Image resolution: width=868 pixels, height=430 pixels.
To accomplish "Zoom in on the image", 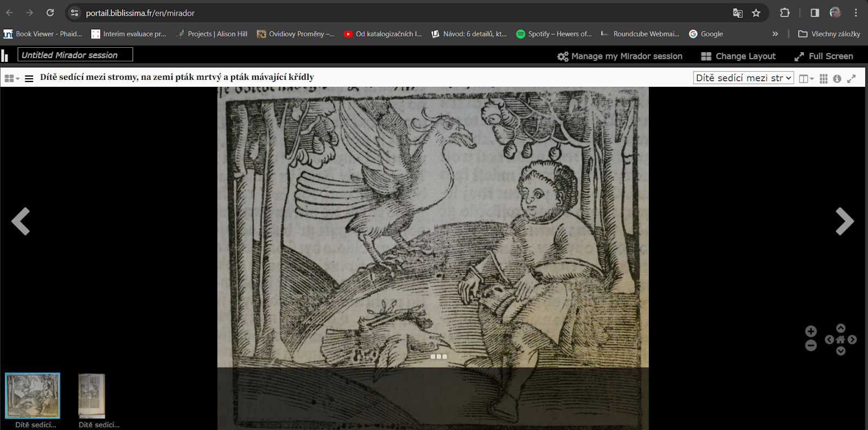I will [811, 331].
